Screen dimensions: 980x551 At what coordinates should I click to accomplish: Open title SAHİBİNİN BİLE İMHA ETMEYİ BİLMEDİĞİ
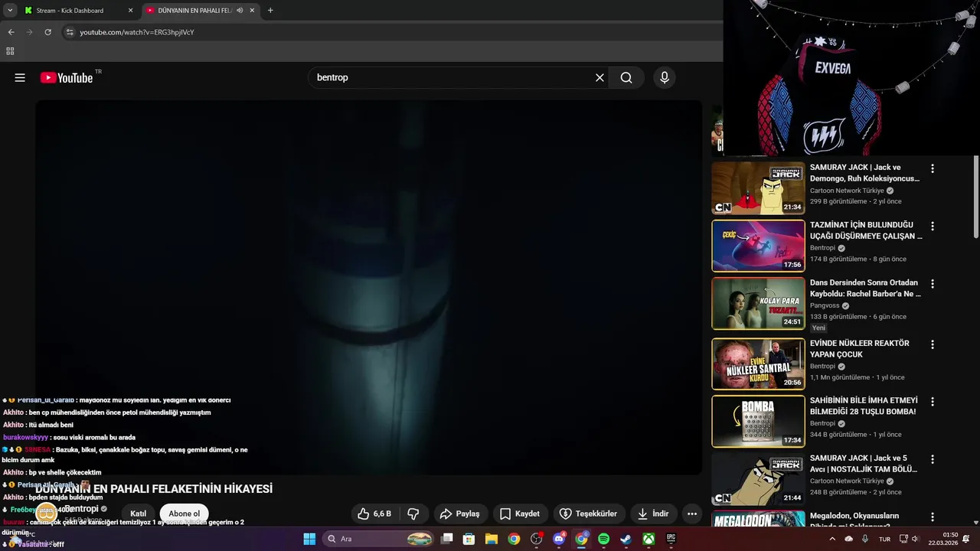click(863, 406)
